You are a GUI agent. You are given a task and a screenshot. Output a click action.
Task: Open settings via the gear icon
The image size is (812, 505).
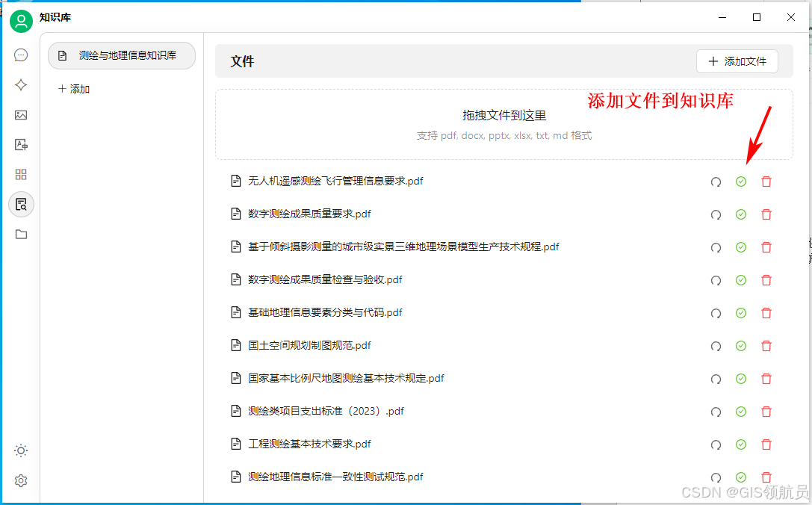click(x=21, y=480)
